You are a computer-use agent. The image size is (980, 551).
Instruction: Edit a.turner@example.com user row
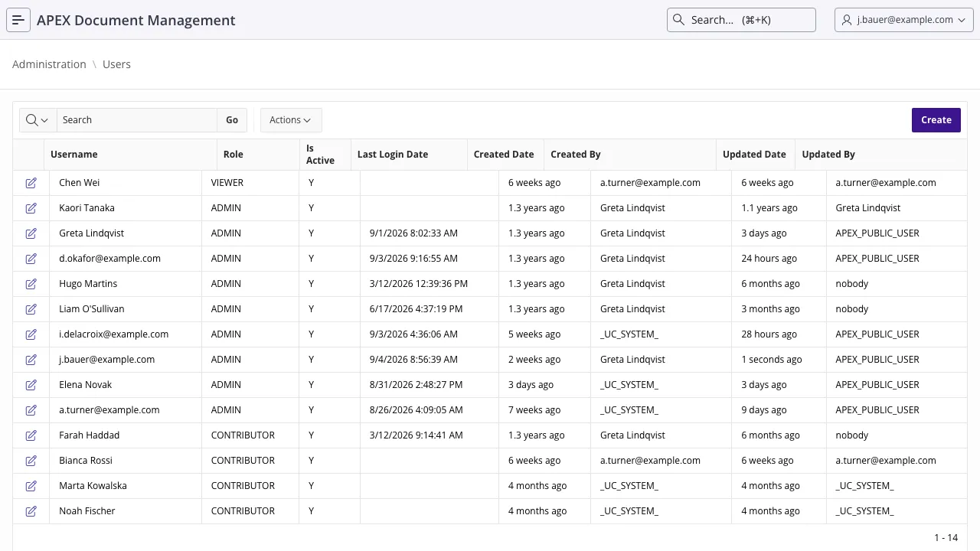click(x=31, y=410)
